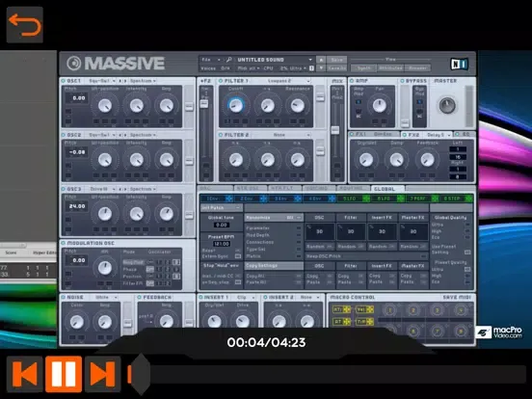Grab the 3Env blue crosshair handle
This screenshot has height=399, width=532.
point(298,199)
